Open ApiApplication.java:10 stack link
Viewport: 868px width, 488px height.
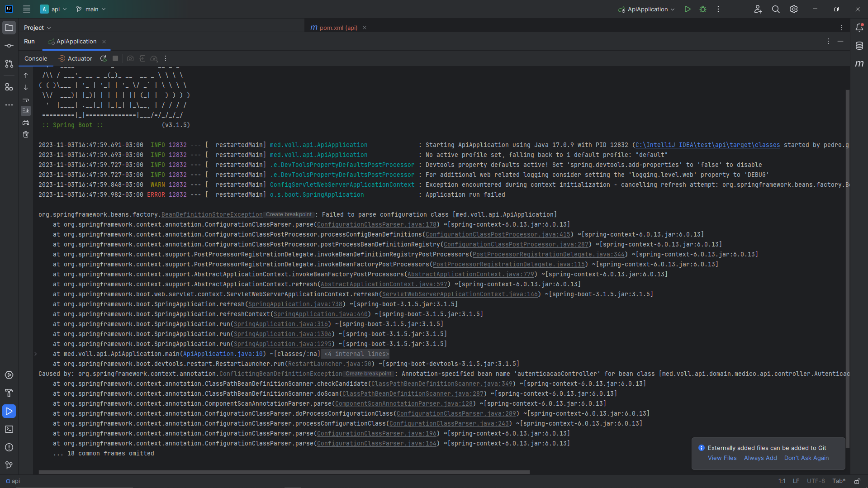coord(223,354)
